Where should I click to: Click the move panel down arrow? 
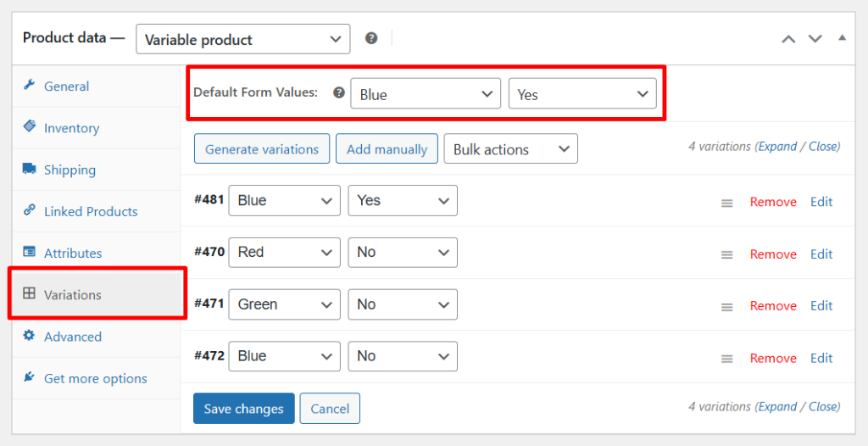pyautogui.click(x=815, y=39)
